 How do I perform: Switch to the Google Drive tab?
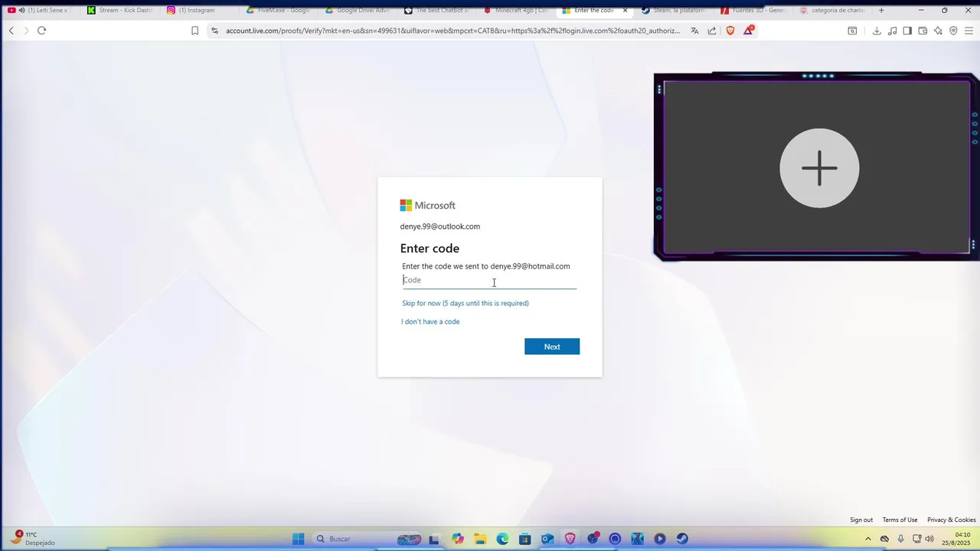(x=358, y=10)
